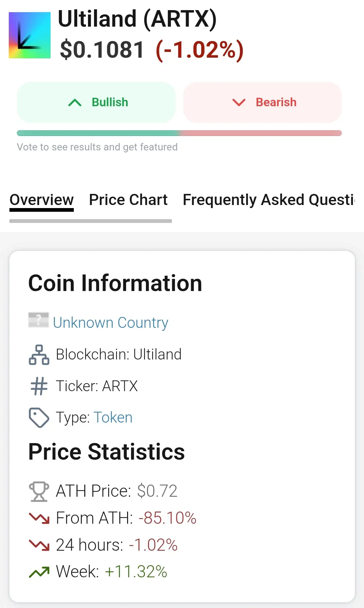This screenshot has width=364, height=608.
Task: Click the blockchain network icon
Action: point(39,355)
